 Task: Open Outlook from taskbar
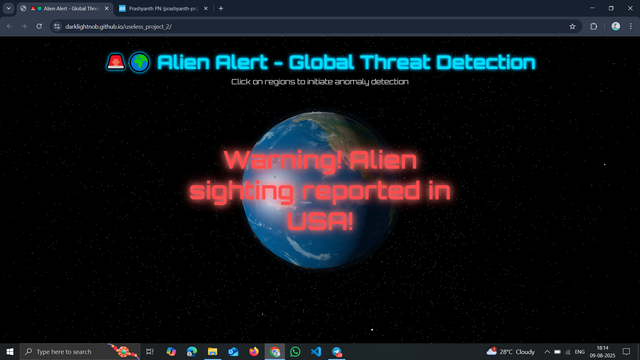(x=233, y=351)
